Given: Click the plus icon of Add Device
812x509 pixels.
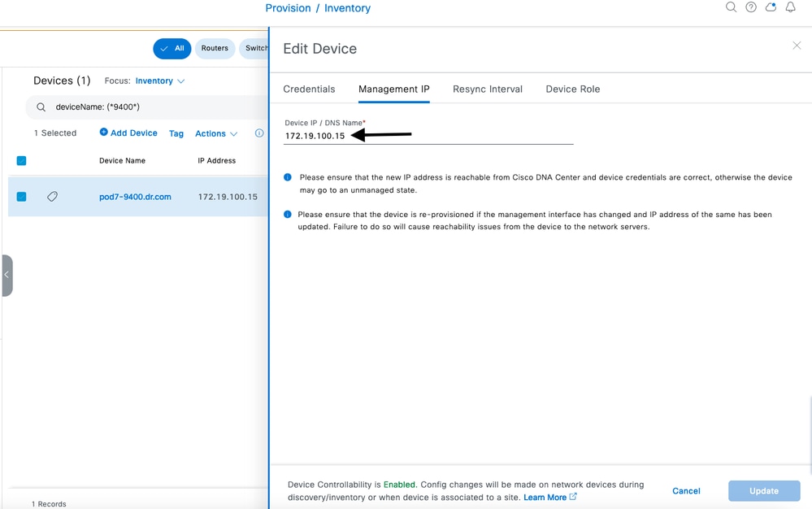Looking at the screenshot, I should pos(103,132).
